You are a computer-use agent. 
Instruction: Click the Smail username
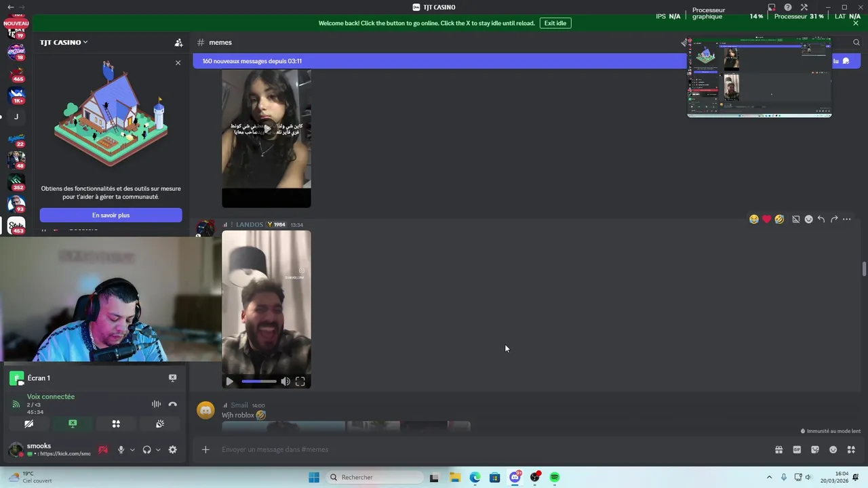tap(239, 405)
